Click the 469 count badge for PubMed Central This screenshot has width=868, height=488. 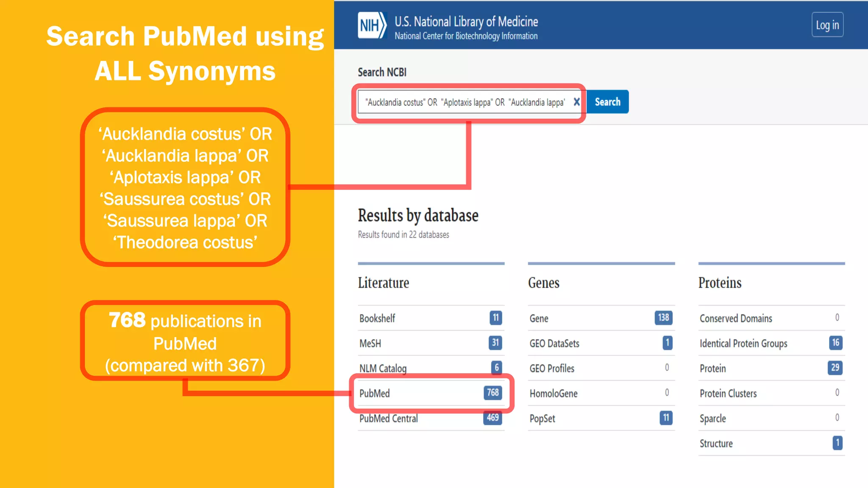tap(492, 418)
